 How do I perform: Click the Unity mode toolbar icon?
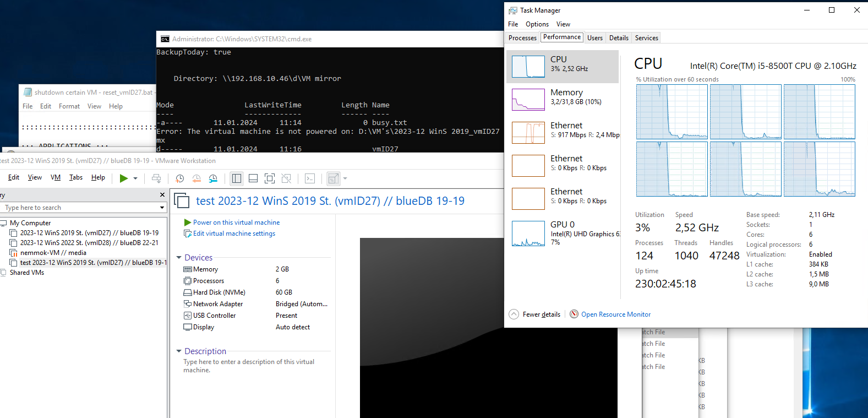[286, 178]
